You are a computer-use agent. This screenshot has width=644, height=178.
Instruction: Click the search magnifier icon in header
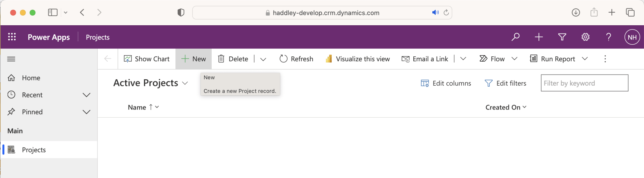(516, 37)
